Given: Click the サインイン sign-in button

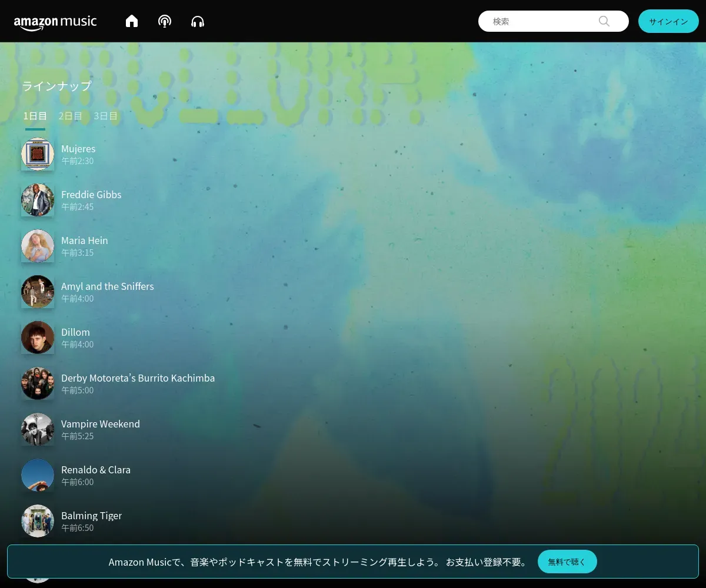Looking at the screenshot, I should click(x=668, y=21).
